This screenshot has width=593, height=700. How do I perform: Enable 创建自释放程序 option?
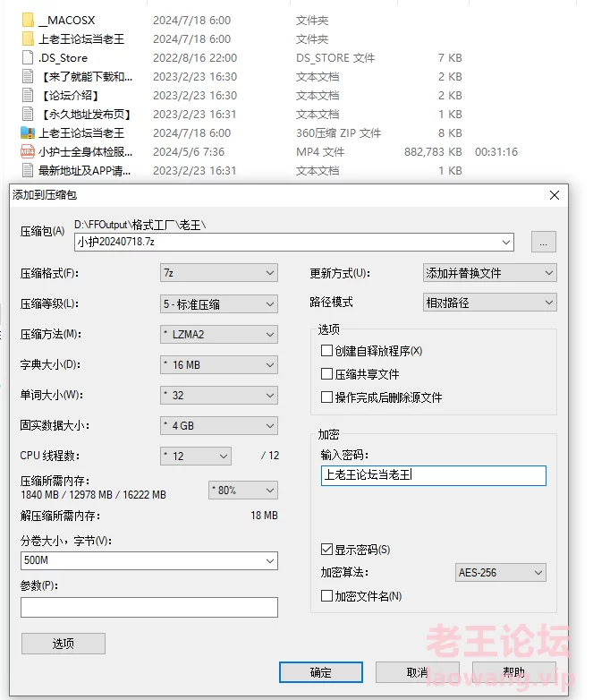(326, 350)
